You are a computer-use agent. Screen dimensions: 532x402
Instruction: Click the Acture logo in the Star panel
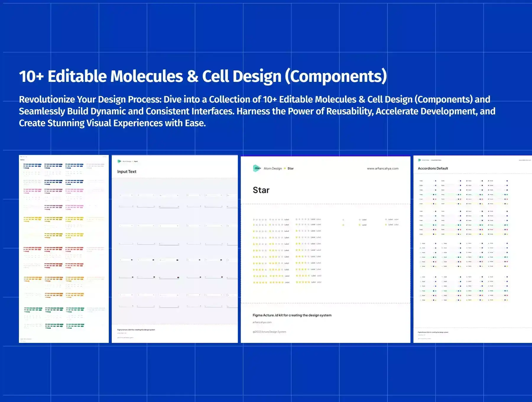point(257,168)
